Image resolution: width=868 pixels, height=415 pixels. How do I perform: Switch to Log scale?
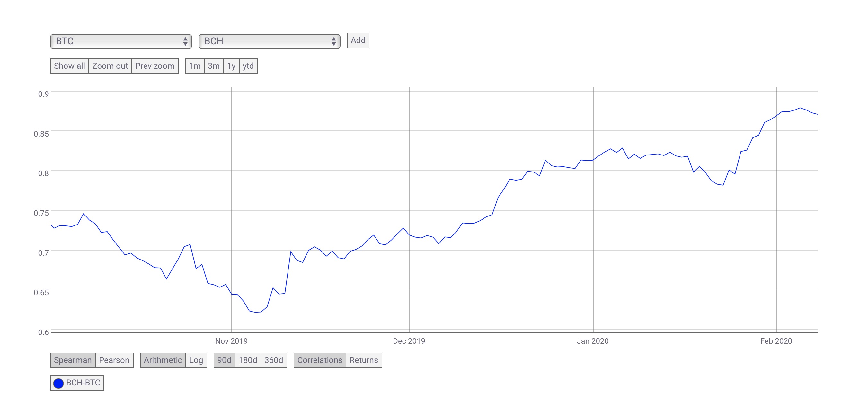(x=196, y=360)
